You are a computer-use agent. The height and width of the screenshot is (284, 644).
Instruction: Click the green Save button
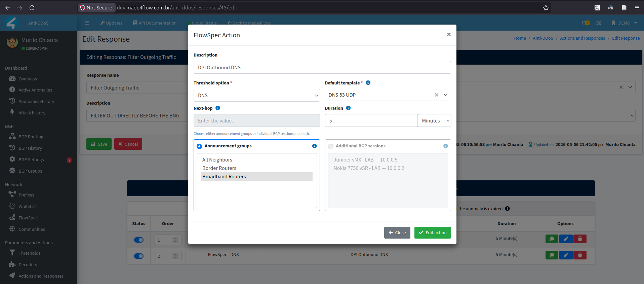[99, 144]
